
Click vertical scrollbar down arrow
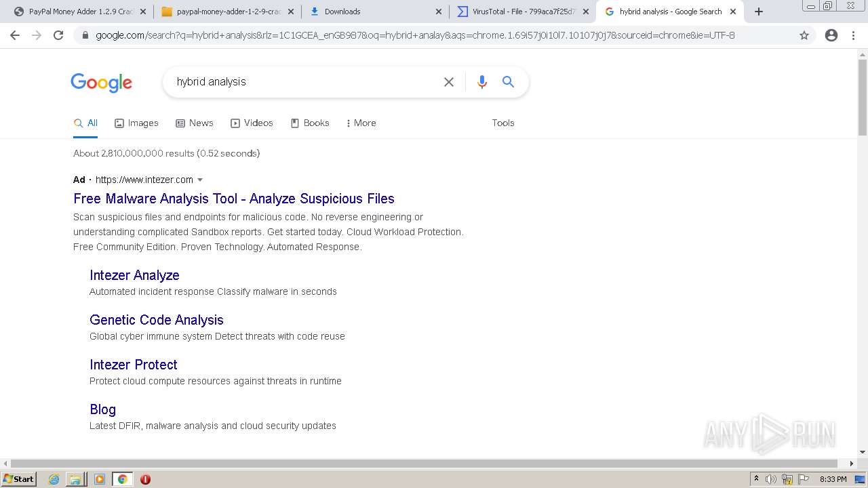click(x=863, y=452)
